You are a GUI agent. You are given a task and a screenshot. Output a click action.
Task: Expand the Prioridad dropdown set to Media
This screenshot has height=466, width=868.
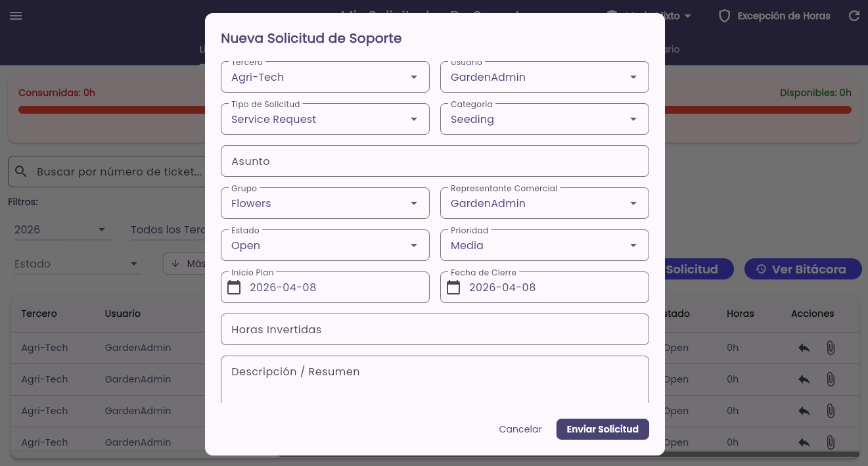tap(545, 245)
